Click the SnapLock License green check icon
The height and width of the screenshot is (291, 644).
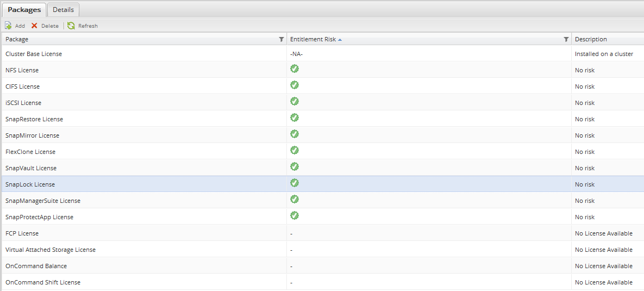tap(295, 183)
